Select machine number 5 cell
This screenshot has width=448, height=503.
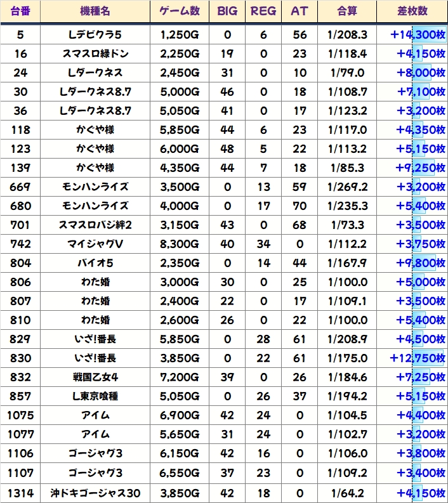pyautogui.click(x=20, y=35)
